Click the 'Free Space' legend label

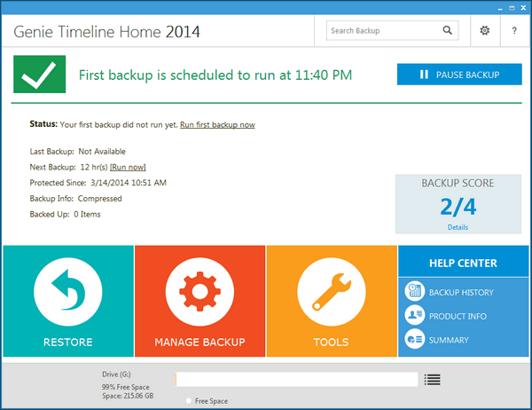point(211,401)
